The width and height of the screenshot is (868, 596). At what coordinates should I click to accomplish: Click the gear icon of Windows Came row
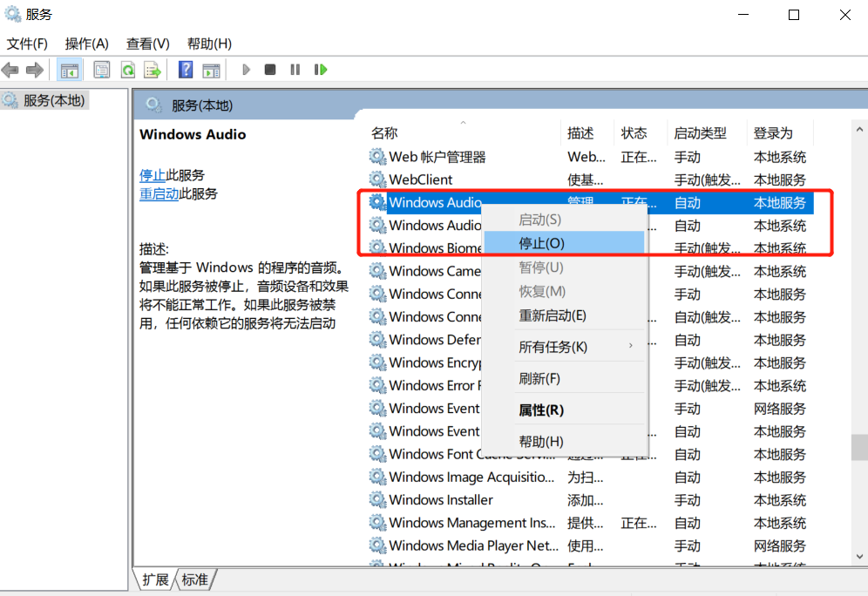click(377, 271)
